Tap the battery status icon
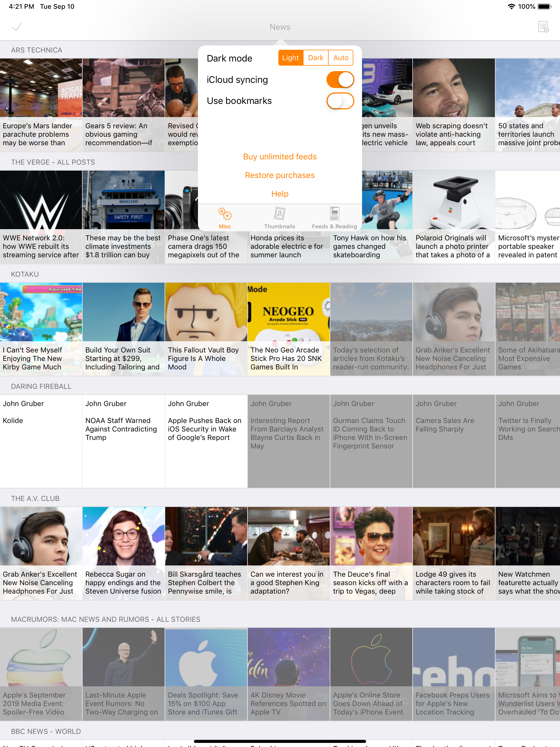 click(x=544, y=6)
